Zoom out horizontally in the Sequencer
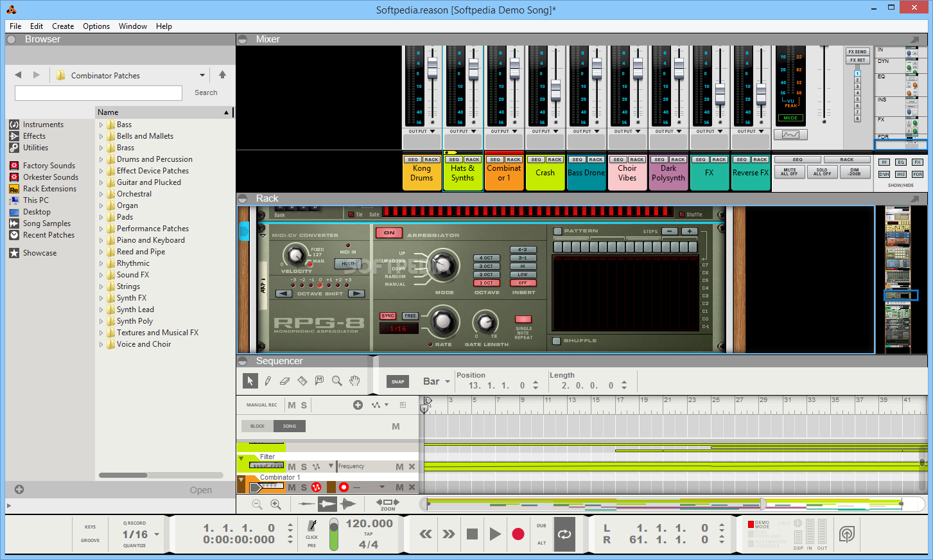 click(x=257, y=505)
